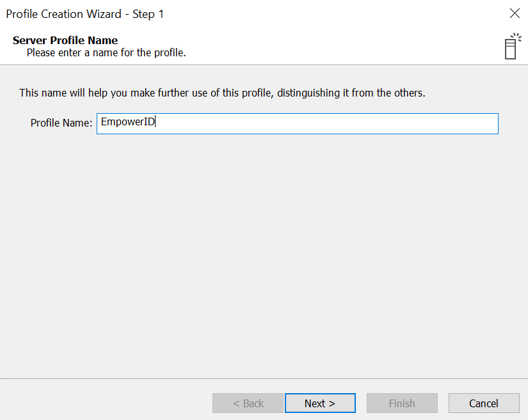Place cursor in the 'EmpowerID' text

click(x=128, y=123)
